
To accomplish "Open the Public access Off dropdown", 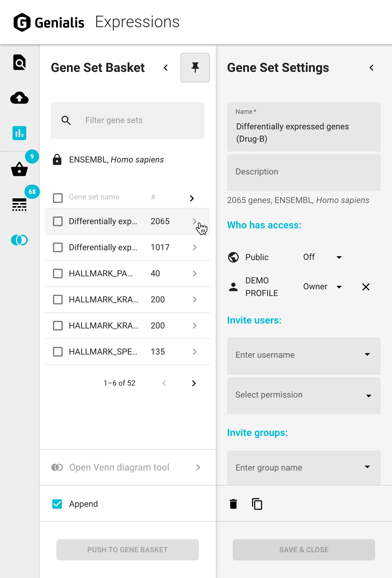I will click(323, 257).
